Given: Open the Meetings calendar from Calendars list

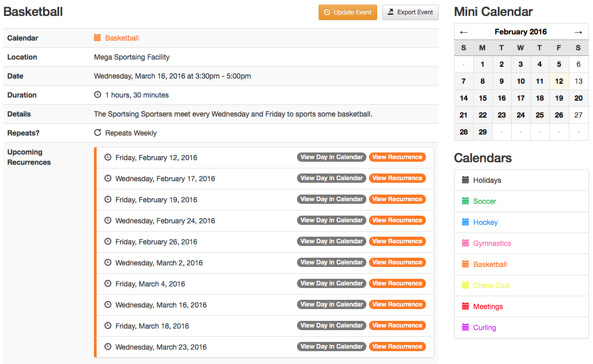Looking at the screenshot, I should [521, 306].
